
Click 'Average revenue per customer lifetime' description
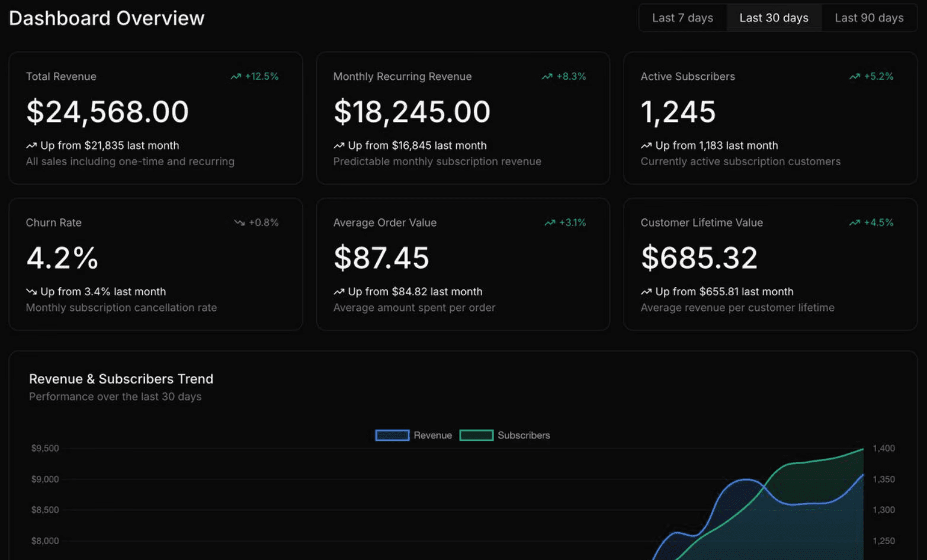pos(737,308)
